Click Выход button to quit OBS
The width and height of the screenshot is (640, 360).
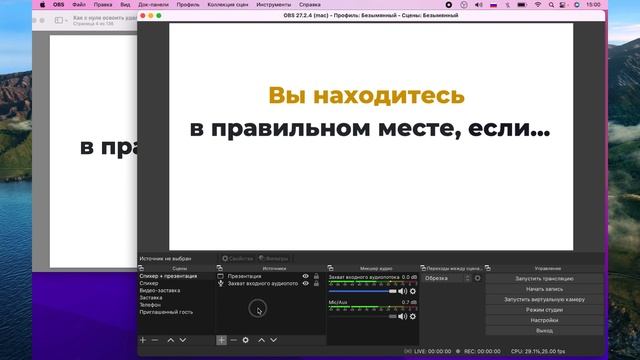click(544, 331)
